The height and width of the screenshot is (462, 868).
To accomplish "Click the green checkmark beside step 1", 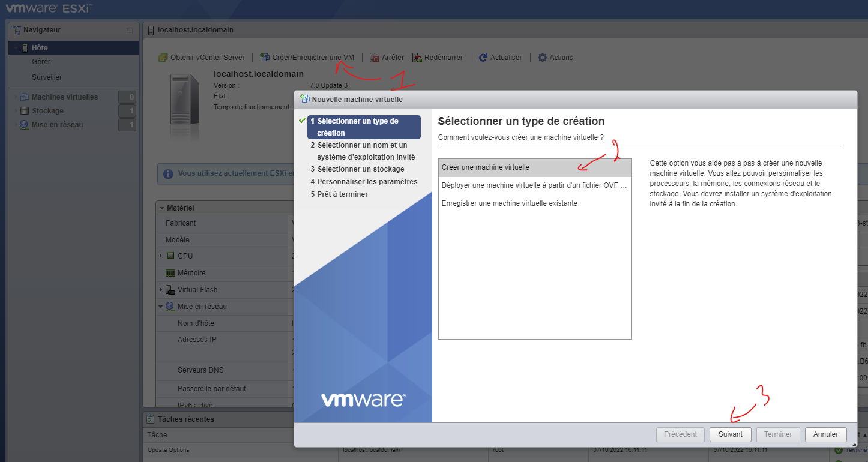I will 302,121.
